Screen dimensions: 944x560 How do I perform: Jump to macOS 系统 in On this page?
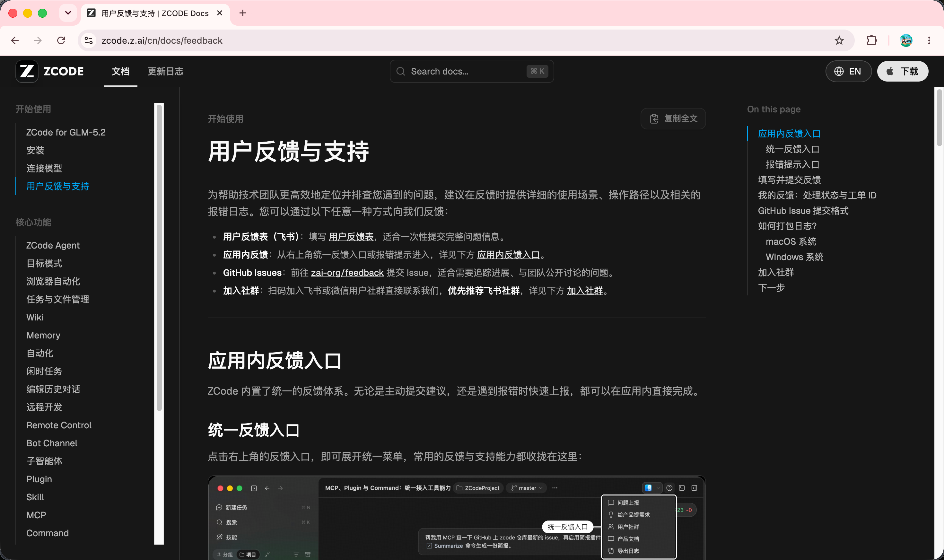pos(791,242)
